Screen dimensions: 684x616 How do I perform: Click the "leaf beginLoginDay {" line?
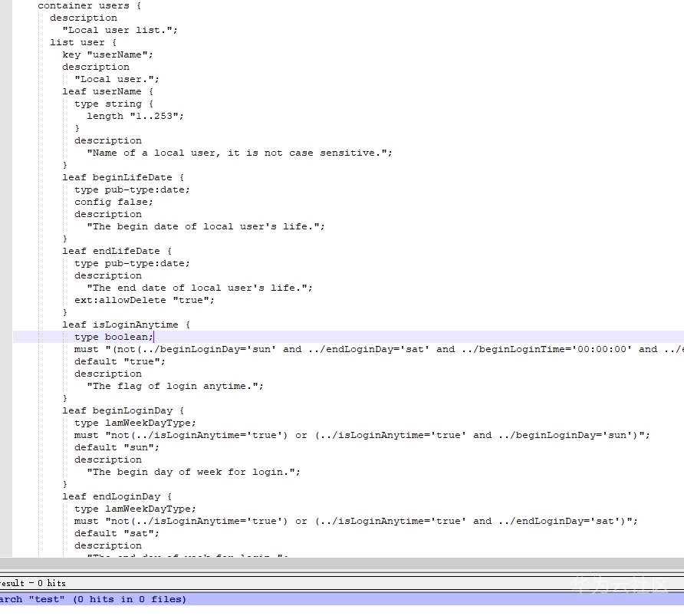click(x=123, y=411)
